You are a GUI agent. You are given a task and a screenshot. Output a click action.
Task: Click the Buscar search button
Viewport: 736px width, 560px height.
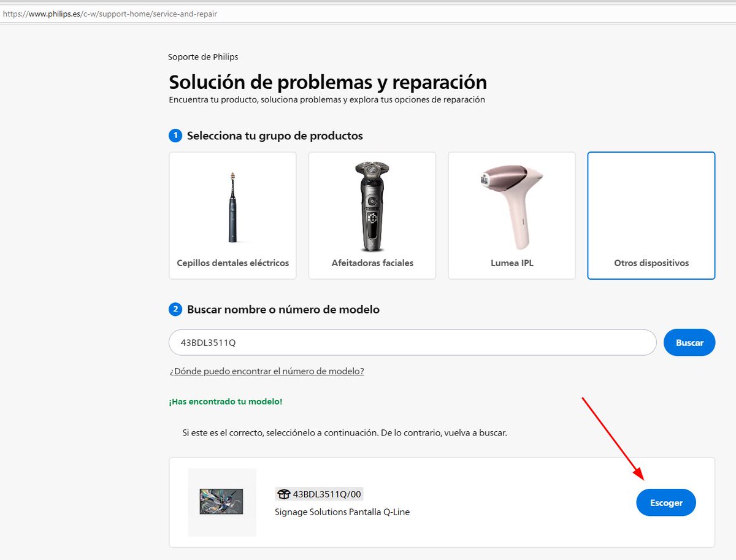[x=689, y=342]
